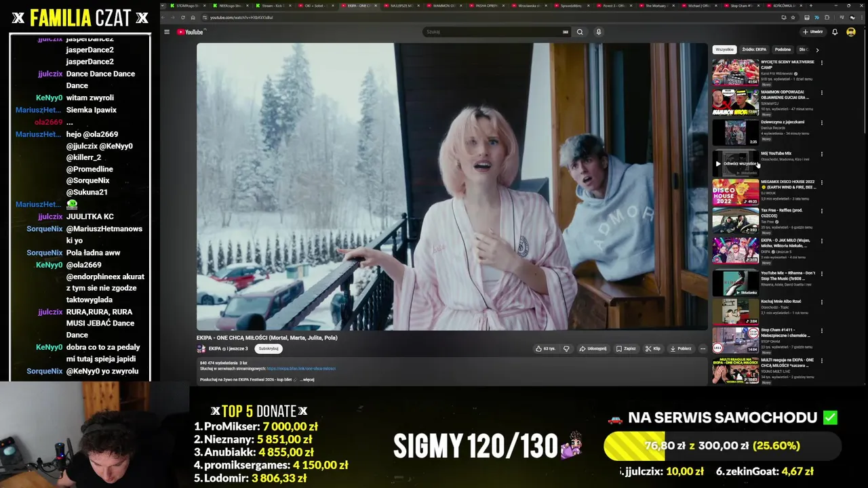Open YouTube notifications bell
Screen dimensions: 868x488
(x=835, y=32)
